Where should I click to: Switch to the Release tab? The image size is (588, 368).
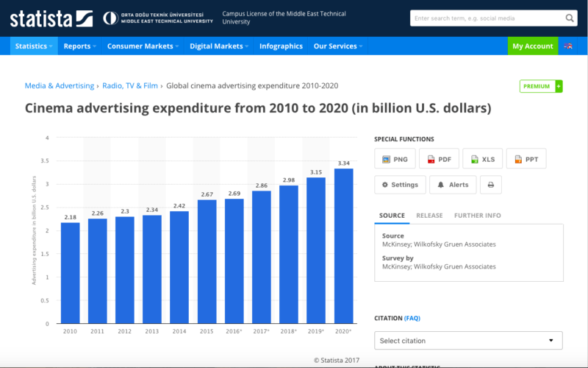[429, 216]
